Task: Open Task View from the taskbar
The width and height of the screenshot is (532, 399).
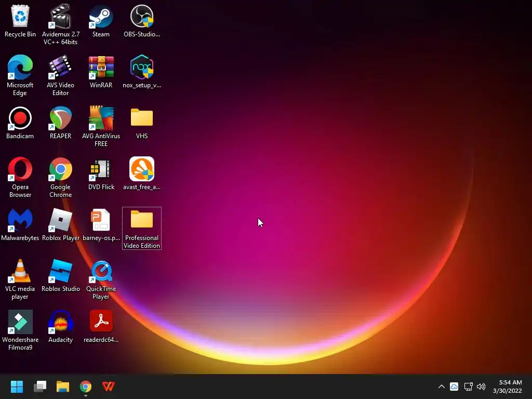Action: click(x=40, y=387)
